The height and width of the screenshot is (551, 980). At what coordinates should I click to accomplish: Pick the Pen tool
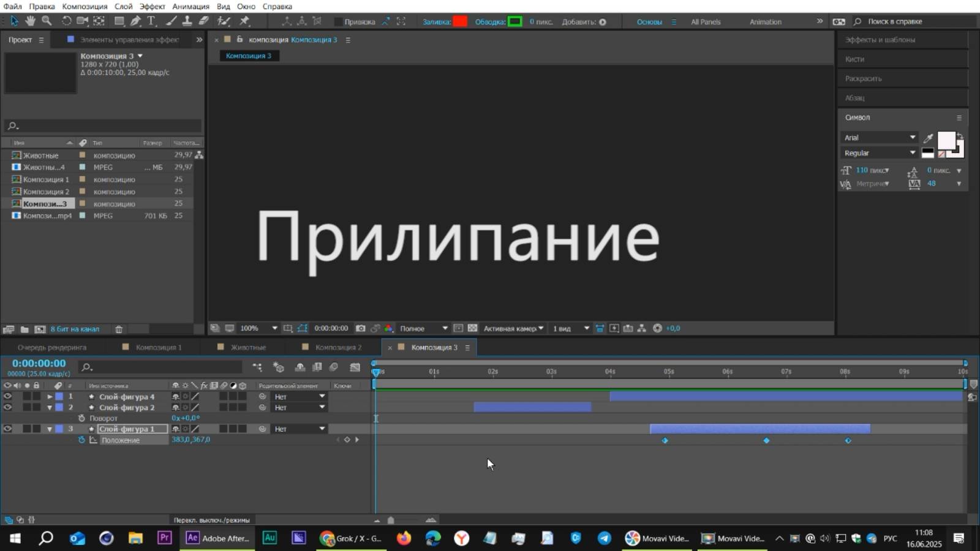135,21
